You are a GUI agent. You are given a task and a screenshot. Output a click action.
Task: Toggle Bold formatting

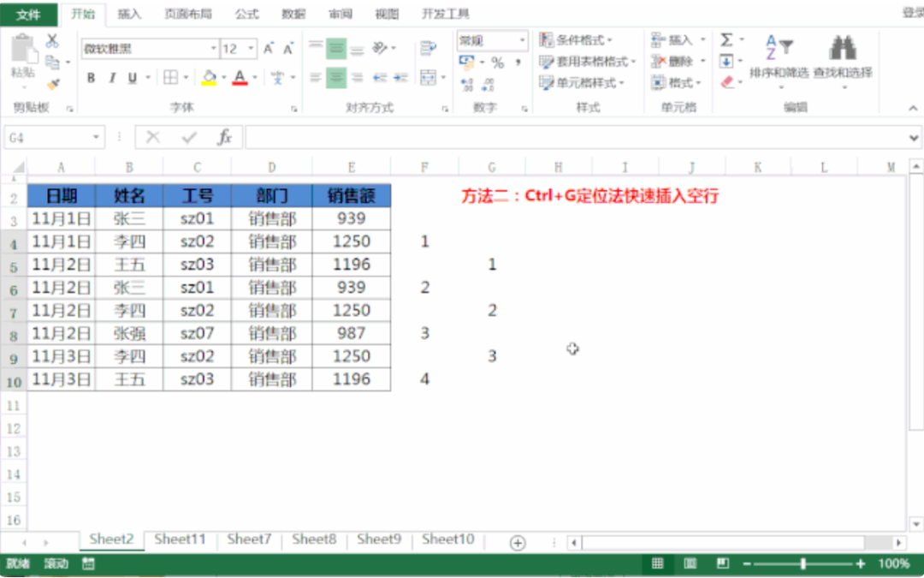91,77
